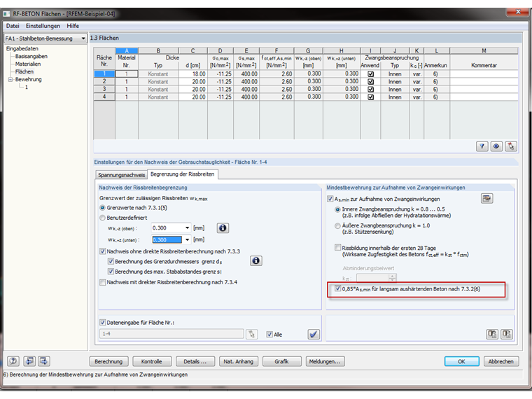Click column A header in surfaces table
This screenshot has width=532, height=399.
click(x=127, y=51)
